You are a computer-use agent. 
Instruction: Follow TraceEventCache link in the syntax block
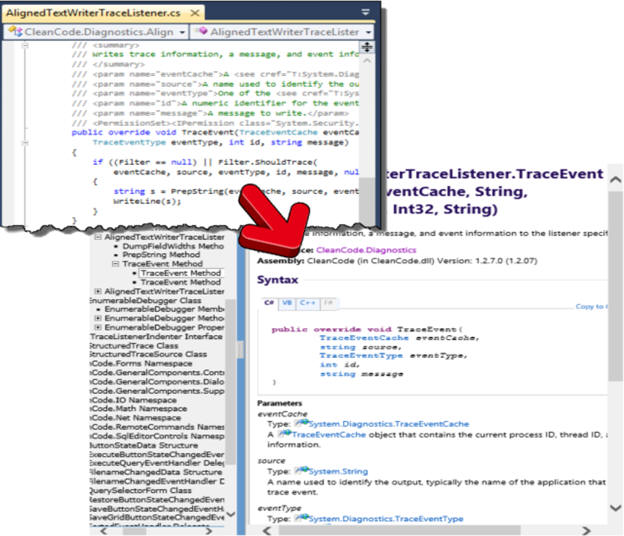coord(364,338)
